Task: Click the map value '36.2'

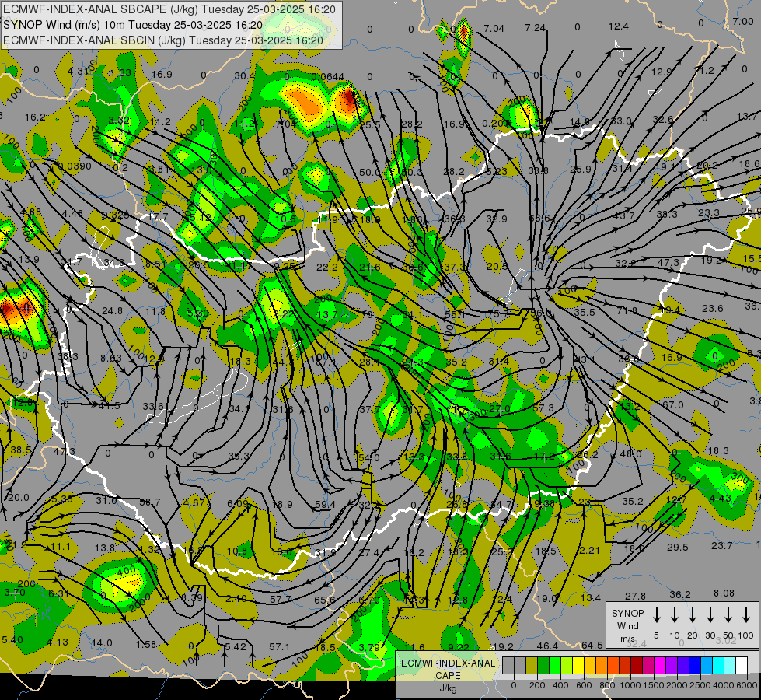Action: [680, 594]
